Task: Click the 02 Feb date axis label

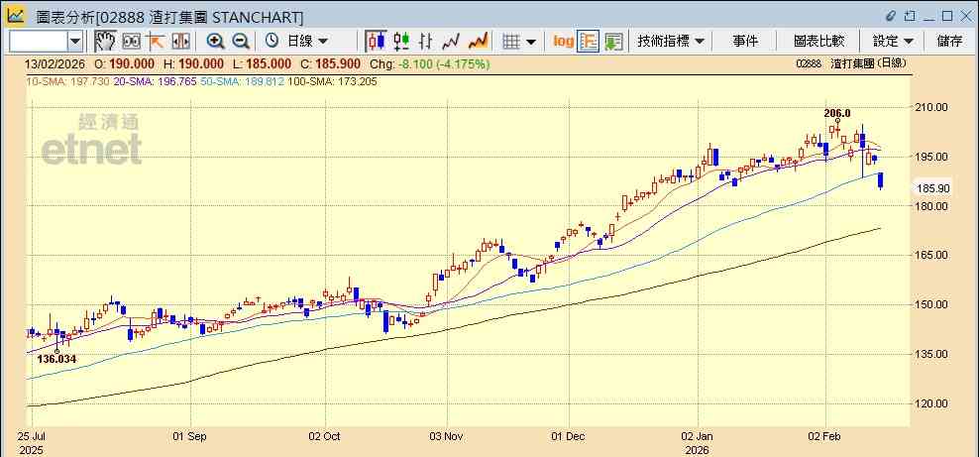Action: point(825,436)
